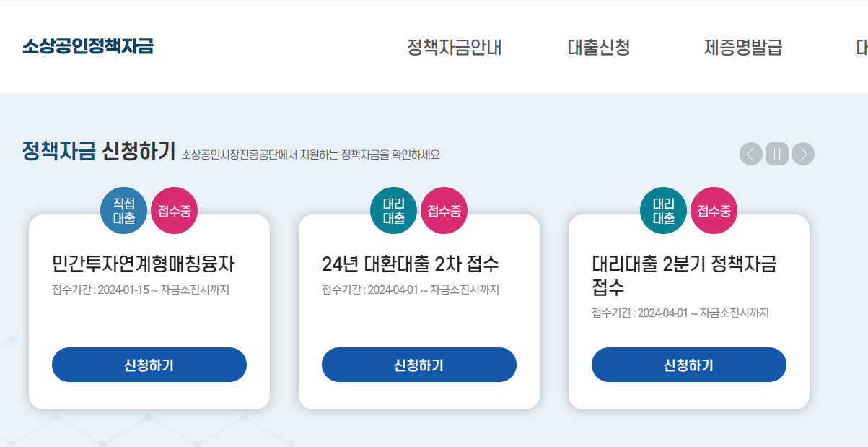
Task: Open the 정책자금안내 menu
Action: 455,48
